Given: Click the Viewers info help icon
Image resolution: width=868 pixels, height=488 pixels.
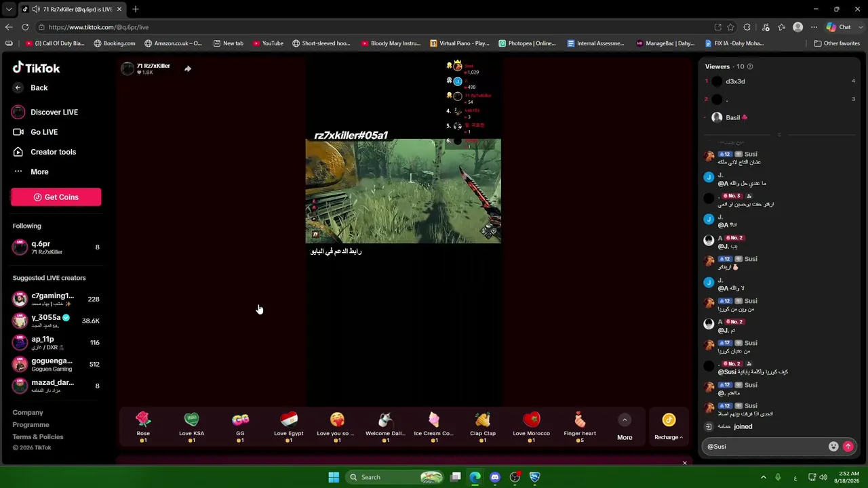Looking at the screenshot, I should 749,66.
